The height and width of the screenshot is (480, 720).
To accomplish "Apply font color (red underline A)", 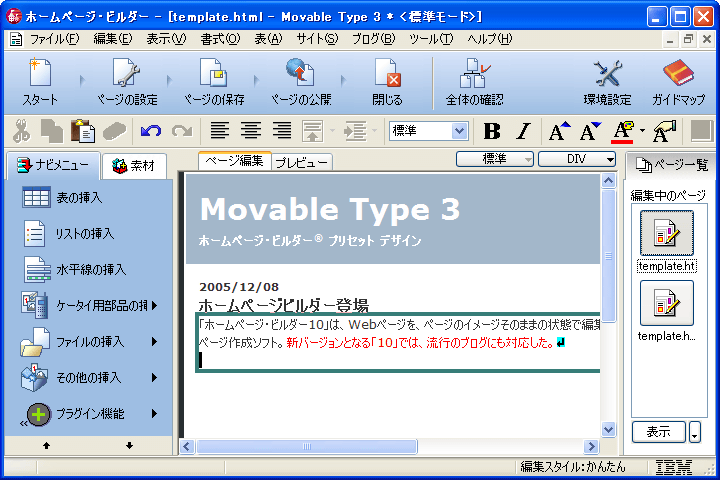I will 623,132.
